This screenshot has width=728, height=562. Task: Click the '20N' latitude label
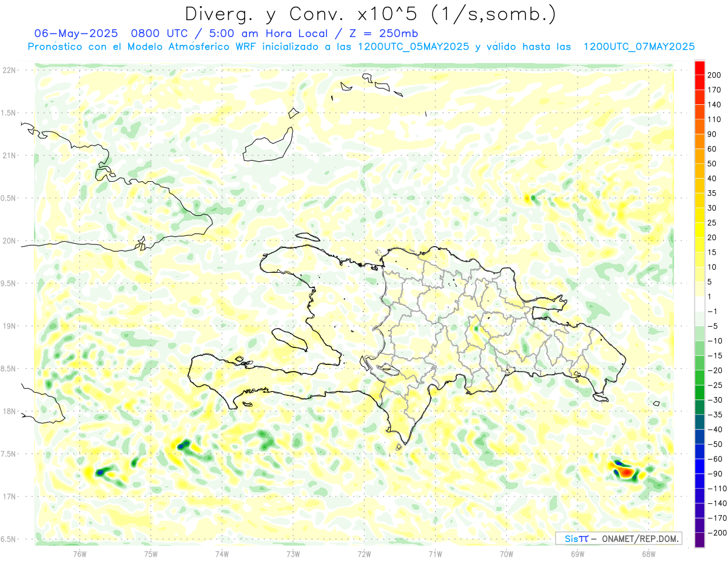(9, 241)
